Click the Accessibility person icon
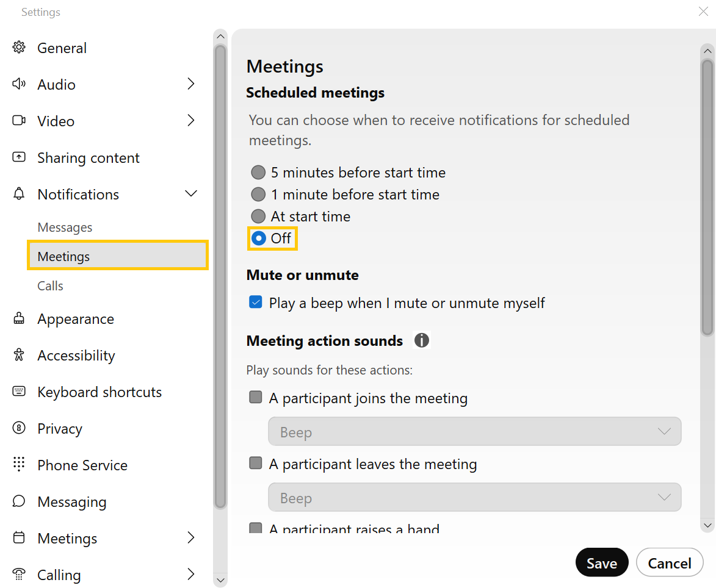Viewport: 716px width, 588px height. (19, 355)
